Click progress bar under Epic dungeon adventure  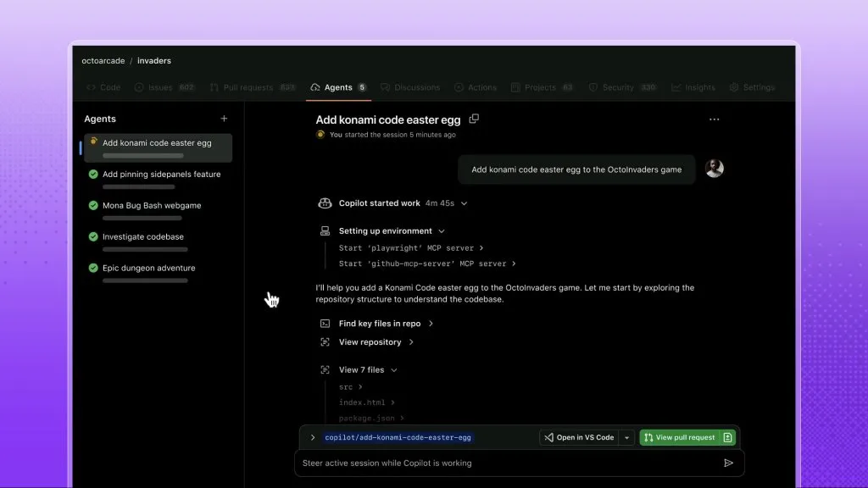pos(145,280)
